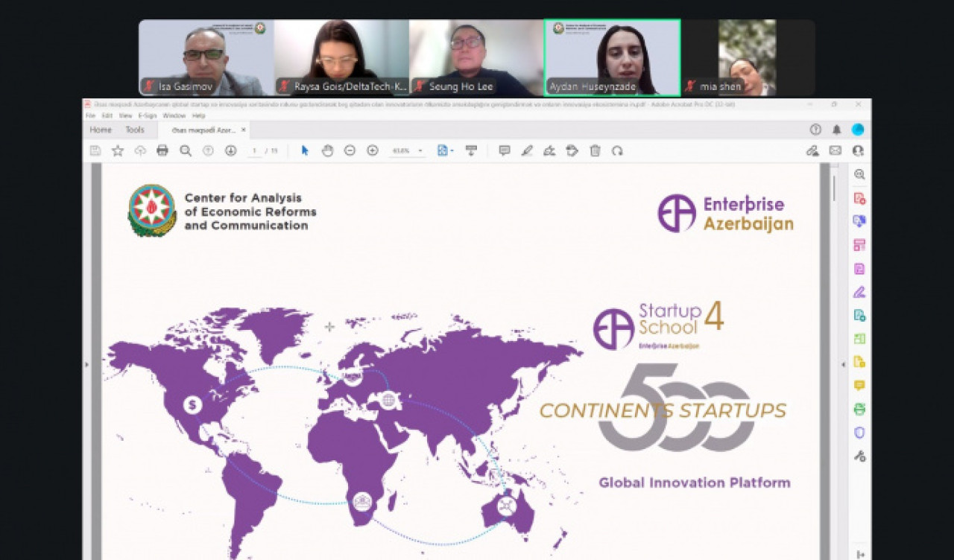Bookmark the file with the star icon

click(x=118, y=150)
